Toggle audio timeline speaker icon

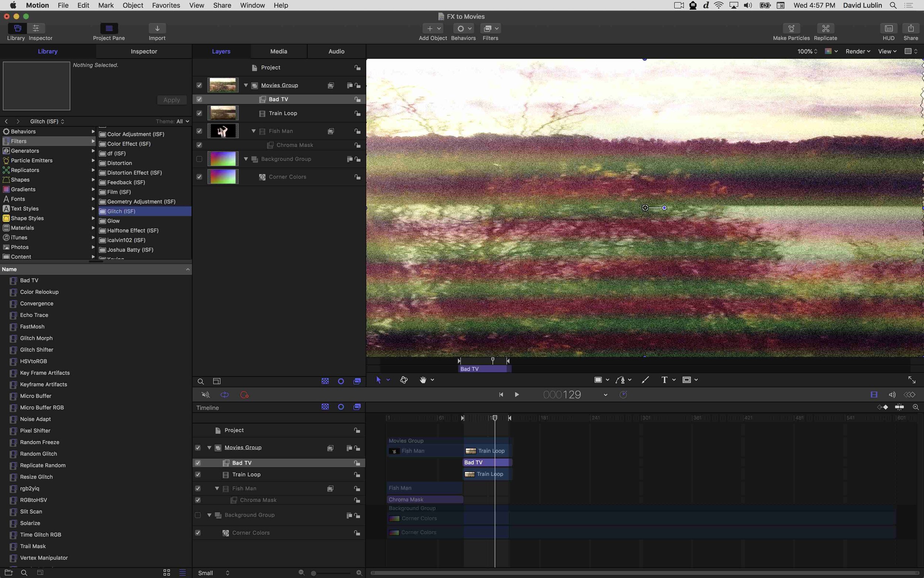click(x=892, y=395)
